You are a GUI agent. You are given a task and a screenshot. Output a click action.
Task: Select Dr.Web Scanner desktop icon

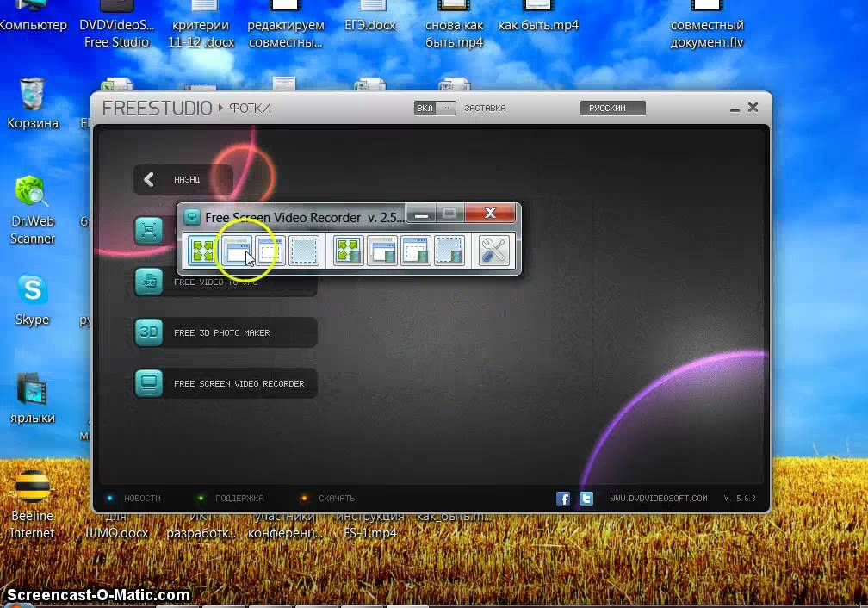click(33, 210)
